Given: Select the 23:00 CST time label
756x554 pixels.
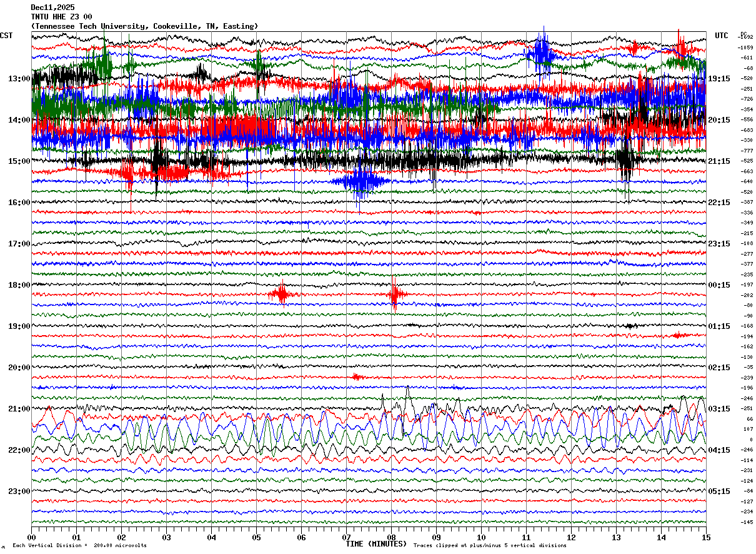Looking at the screenshot, I should [19, 491].
